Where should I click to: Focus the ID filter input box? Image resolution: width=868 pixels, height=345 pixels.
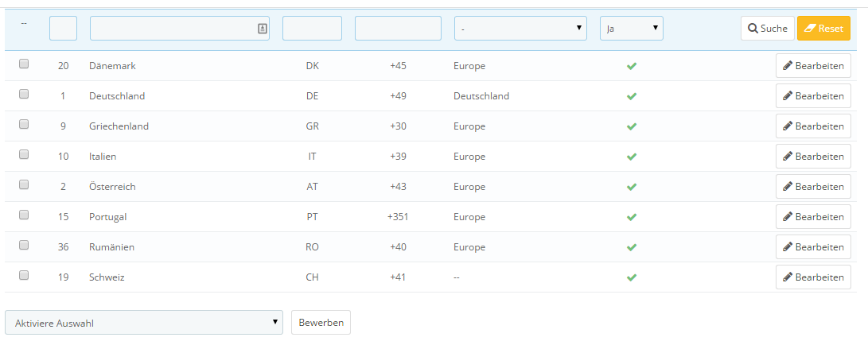tap(63, 28)
